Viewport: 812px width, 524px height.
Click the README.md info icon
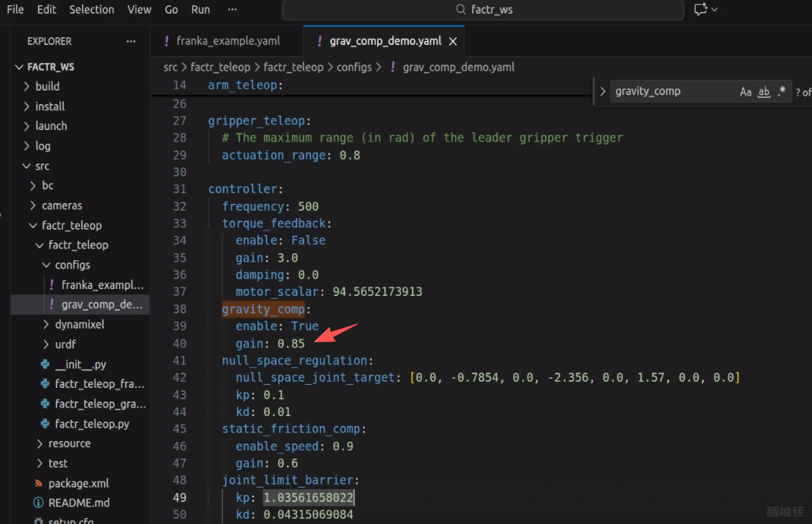point(38,503)
